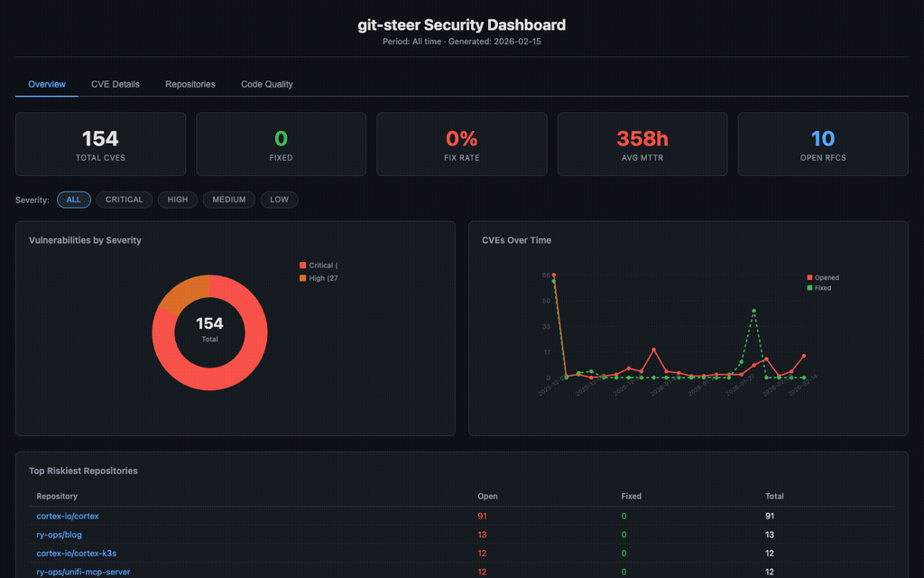Toggle the Critical legend in severity chart
Viewport: 924px width, 578px height.
[318, 265]
